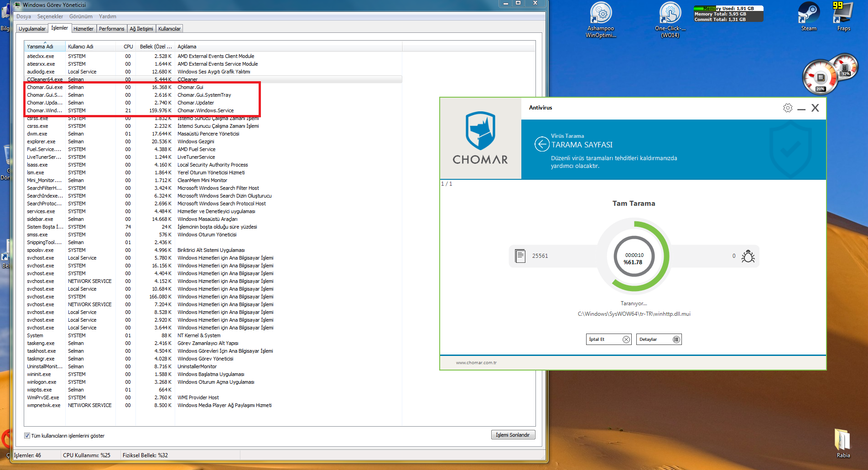This screenshot has height=470, width=868.
Task: Select Fuel.Service process row
Action: coord(213,149)
